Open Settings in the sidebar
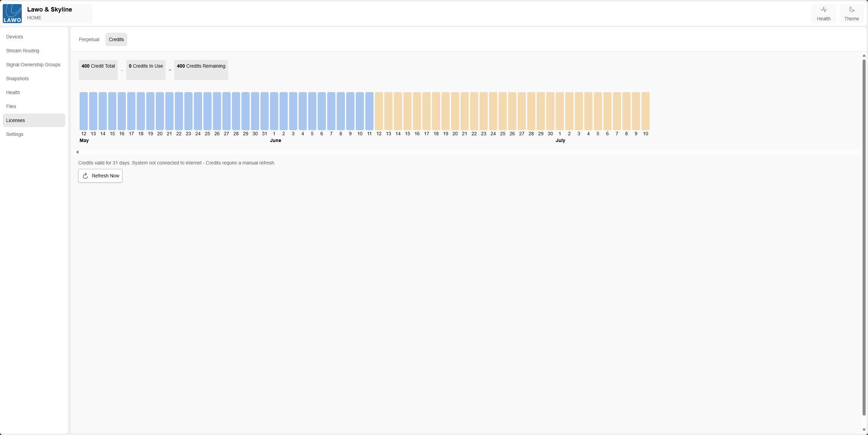This screenshot has height=435, width=868. point(34,134)
